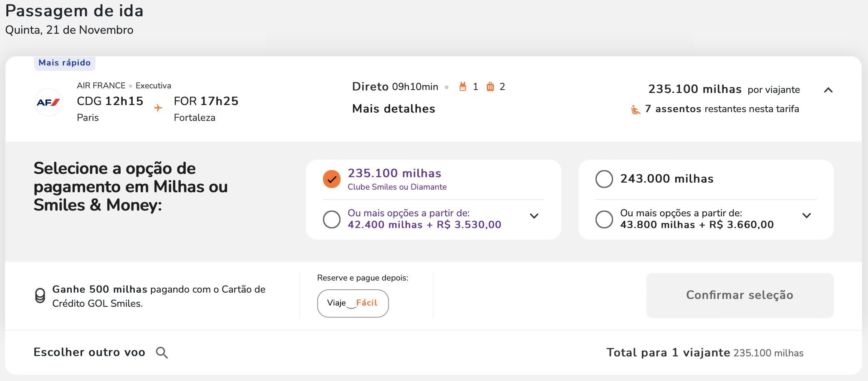Click the orange airplane route icon
The image size is (868, 381).
click(158, 108)
